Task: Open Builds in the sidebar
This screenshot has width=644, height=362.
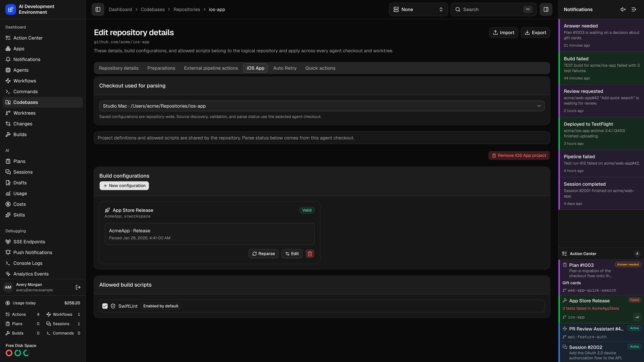Action: pos(43,135)
